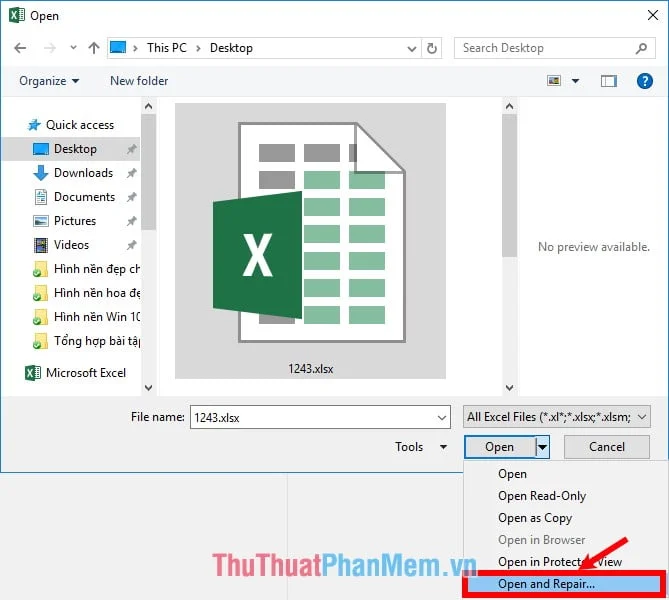Create a New folder
This screenshot has height=600, width=669.
(x=139, y=81)
